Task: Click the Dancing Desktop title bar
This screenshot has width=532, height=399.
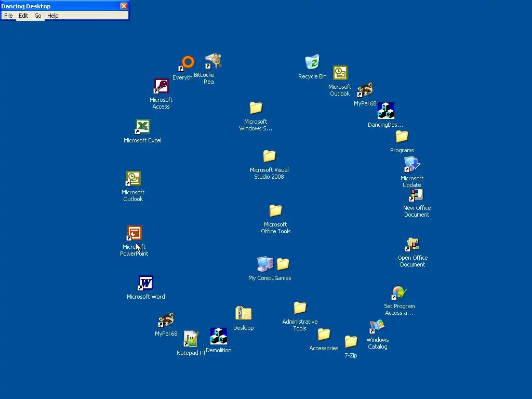Action: point(60,6)
